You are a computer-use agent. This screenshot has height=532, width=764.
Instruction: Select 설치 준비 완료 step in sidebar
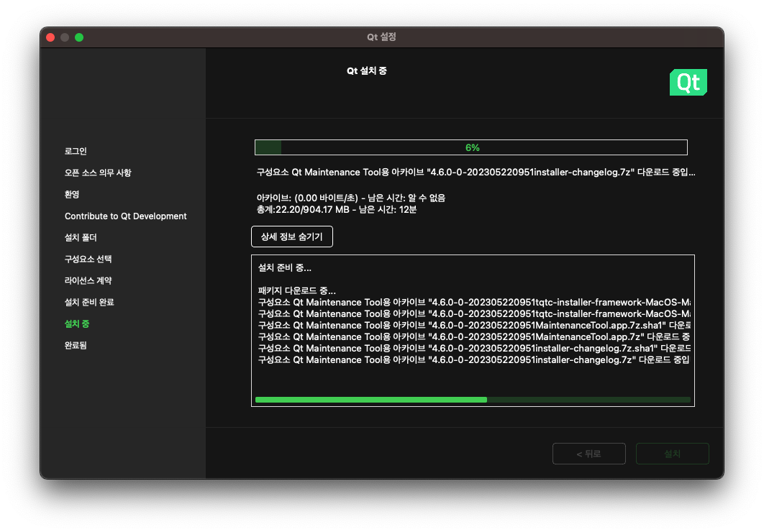pyautogui.click(x=89, y=302)
